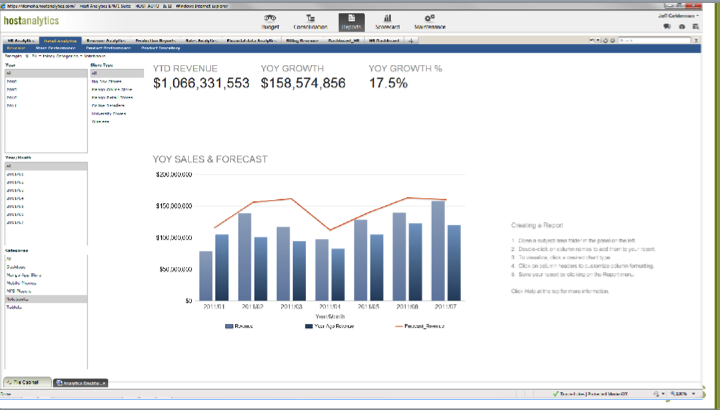Screen dimensions: 720x410
Task: Select All in the Year/Month list
Action: pyautogui.click(x=46, y=166)
